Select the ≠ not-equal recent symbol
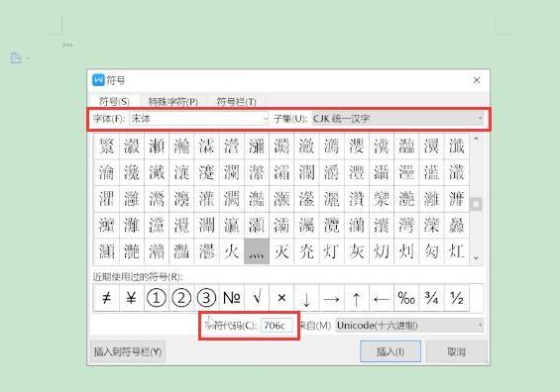560x392 pixels. tap(106, 298)
